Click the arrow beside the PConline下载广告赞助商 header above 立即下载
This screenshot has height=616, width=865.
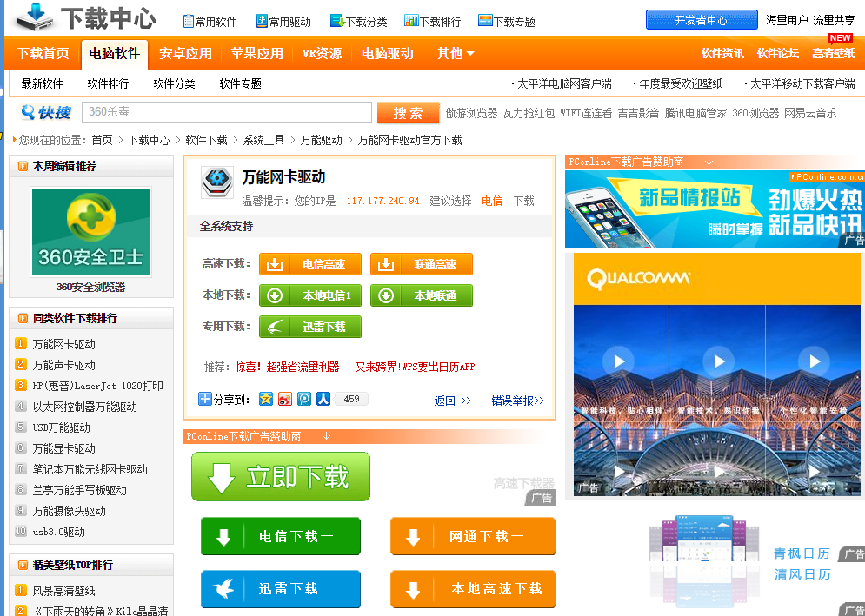pyautogui.click(x=327, y=436)
